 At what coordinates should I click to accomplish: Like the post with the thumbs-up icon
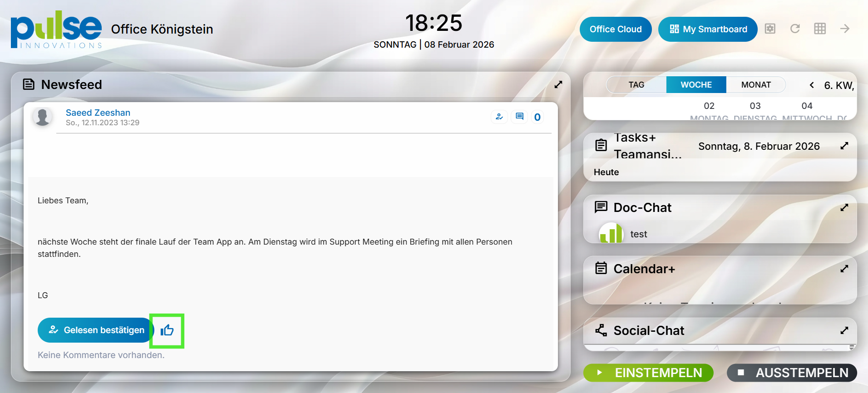point(167,330)
